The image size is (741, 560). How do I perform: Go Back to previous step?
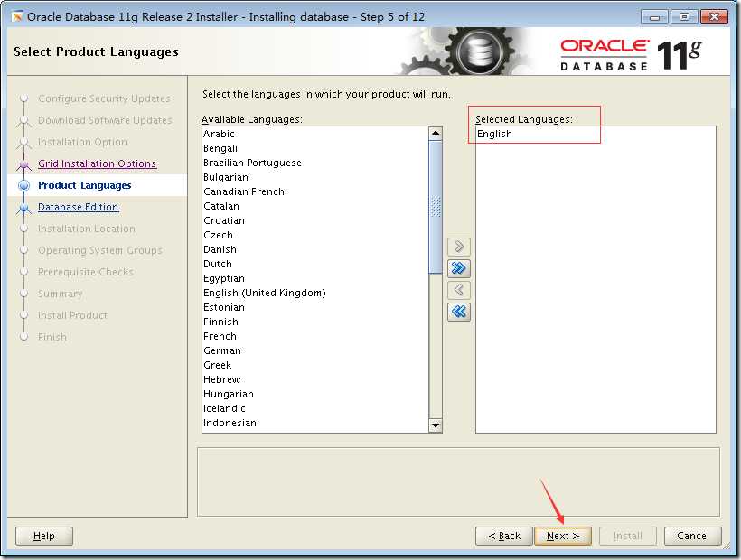[503, 536]
